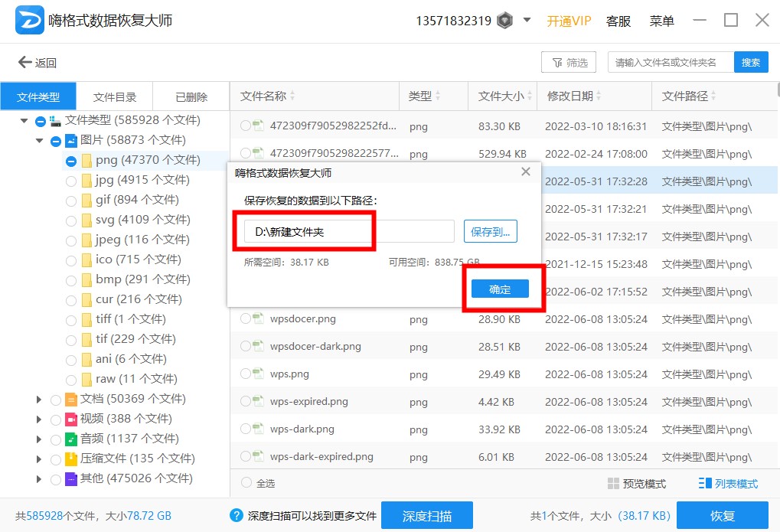Toggle checkbox for 图片 category

coord(56,141)
